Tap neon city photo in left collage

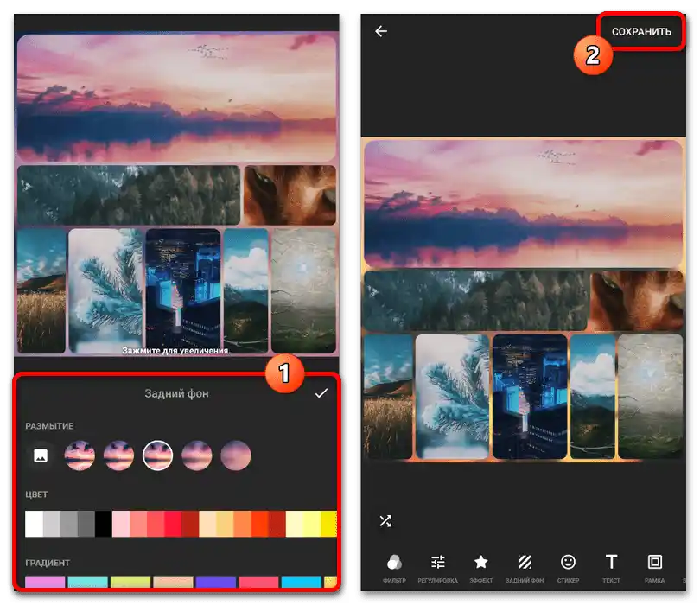[x=183, y=290]
